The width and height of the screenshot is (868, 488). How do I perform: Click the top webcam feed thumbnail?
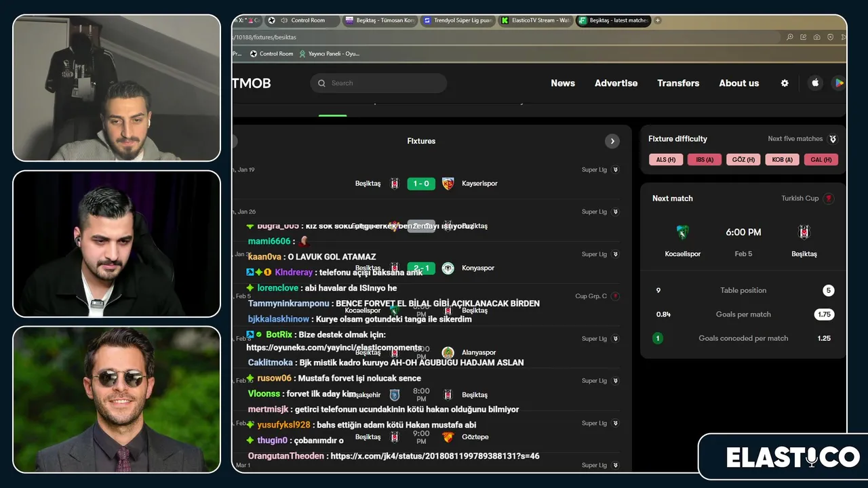[x=117, y=88]
